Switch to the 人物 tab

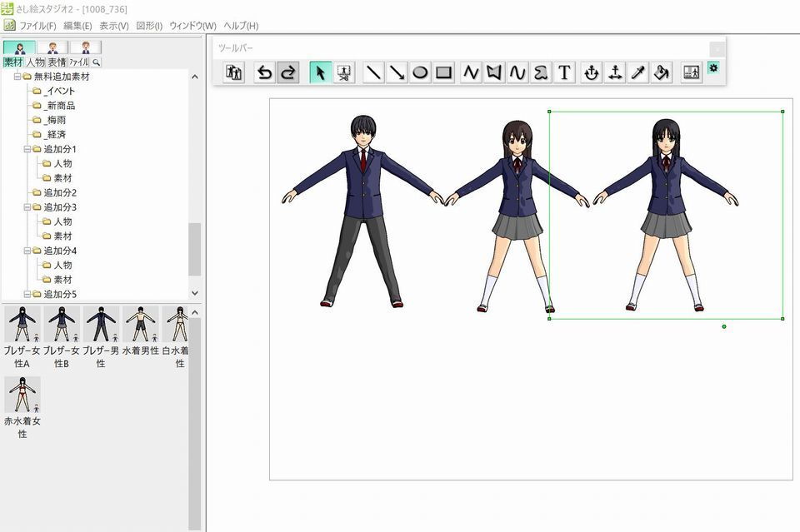point(36,62)
